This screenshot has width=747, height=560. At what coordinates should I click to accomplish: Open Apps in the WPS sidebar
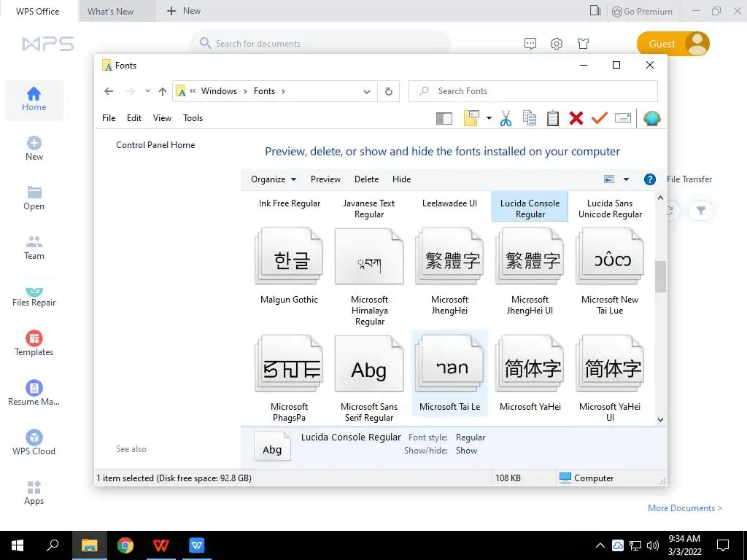click(x=34, y=492)
